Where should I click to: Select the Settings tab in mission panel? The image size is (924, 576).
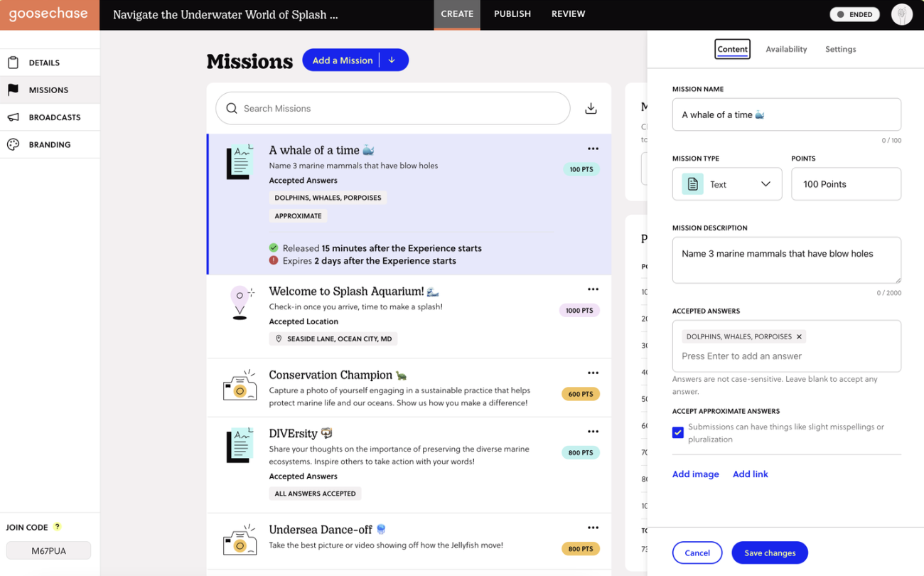pyautogui.click(x=840, y=49)
